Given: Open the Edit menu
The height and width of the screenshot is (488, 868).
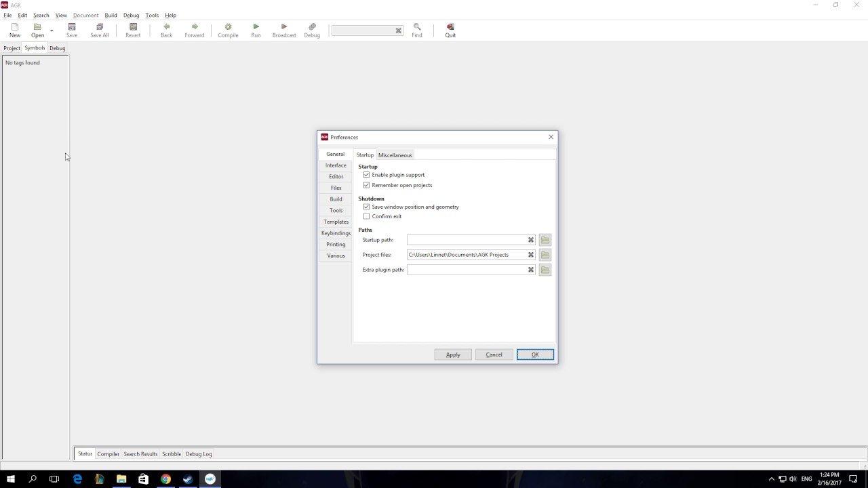Looking at the screenshot, I should click(22, 15).
